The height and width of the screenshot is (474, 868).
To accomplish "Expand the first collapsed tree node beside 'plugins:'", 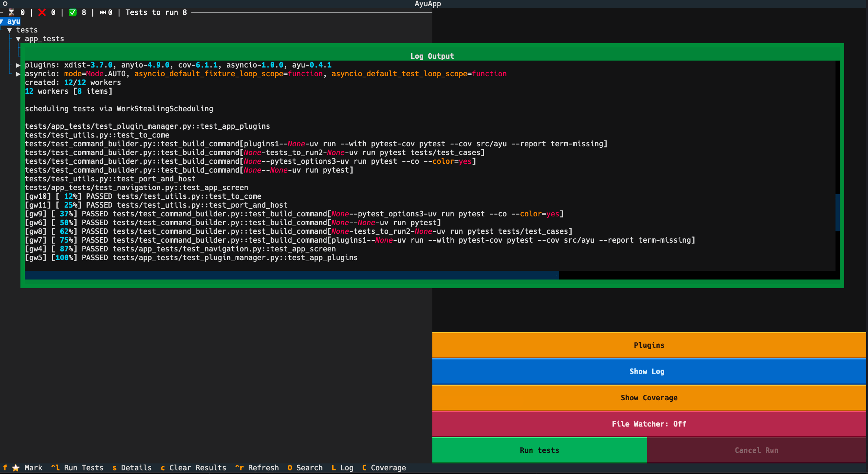I will (18, 65).
